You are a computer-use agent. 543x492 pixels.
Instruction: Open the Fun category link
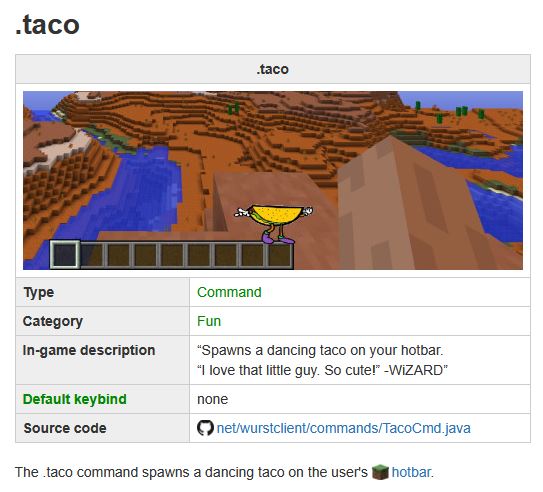(209, 321)
